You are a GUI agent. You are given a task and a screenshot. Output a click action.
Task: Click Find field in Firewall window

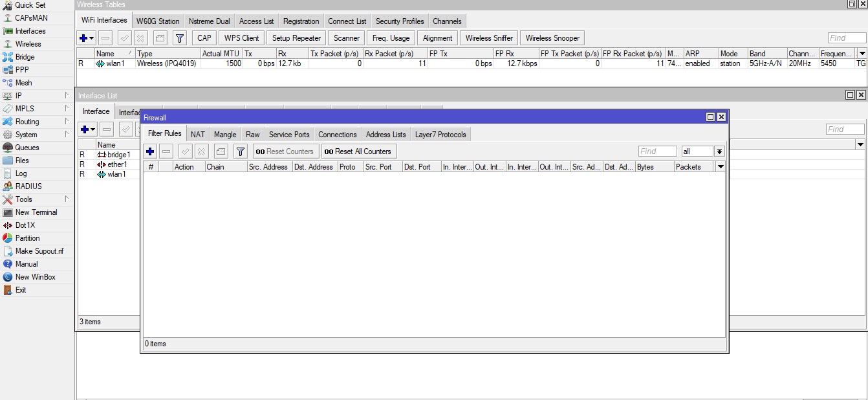(x=657, y=151)
